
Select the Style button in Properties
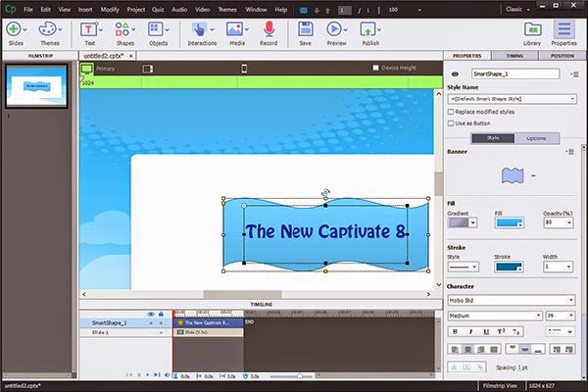(493, 138)
